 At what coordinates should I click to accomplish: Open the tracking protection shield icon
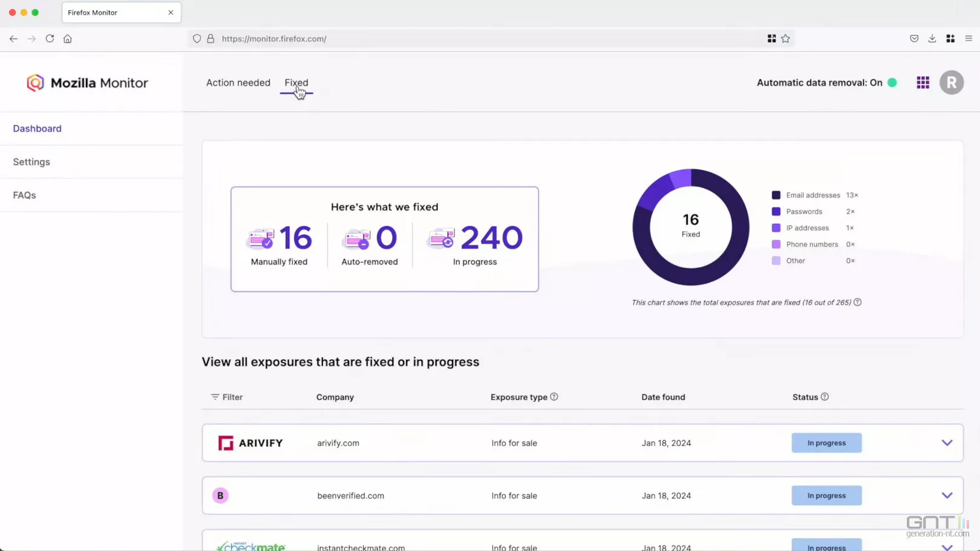[x=197, y=39]
